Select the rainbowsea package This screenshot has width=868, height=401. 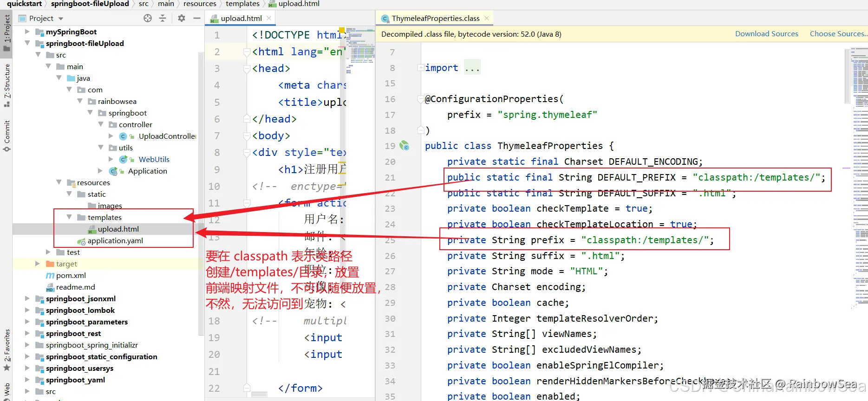pyautogui.click(x=117, y=102)
